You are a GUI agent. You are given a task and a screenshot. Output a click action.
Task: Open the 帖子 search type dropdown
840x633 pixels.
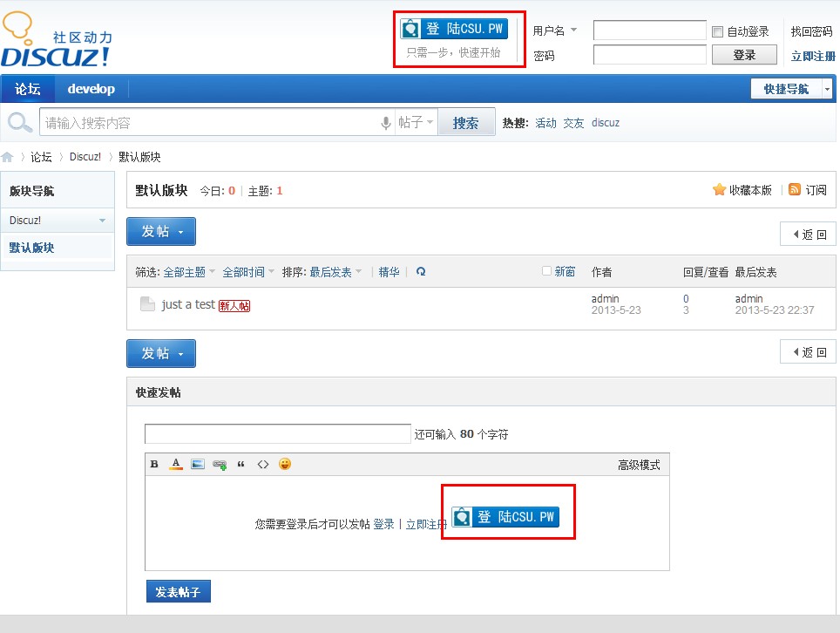[416, 122]
